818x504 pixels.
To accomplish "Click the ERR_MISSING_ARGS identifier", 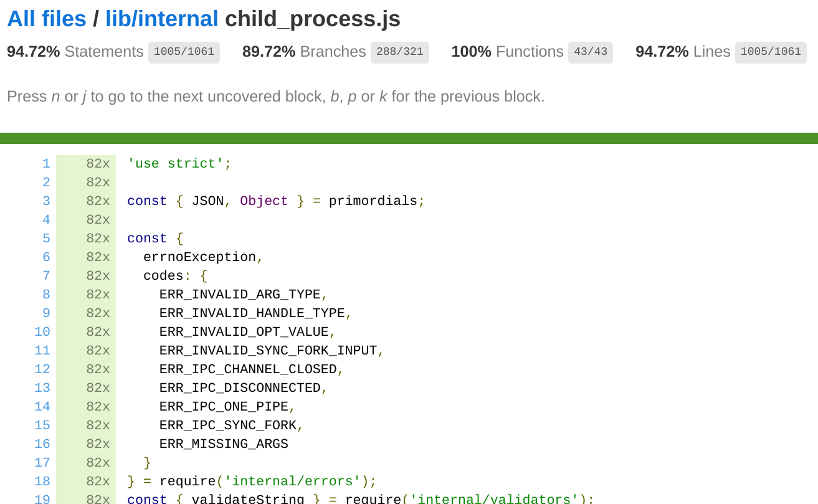I will 224,444.
